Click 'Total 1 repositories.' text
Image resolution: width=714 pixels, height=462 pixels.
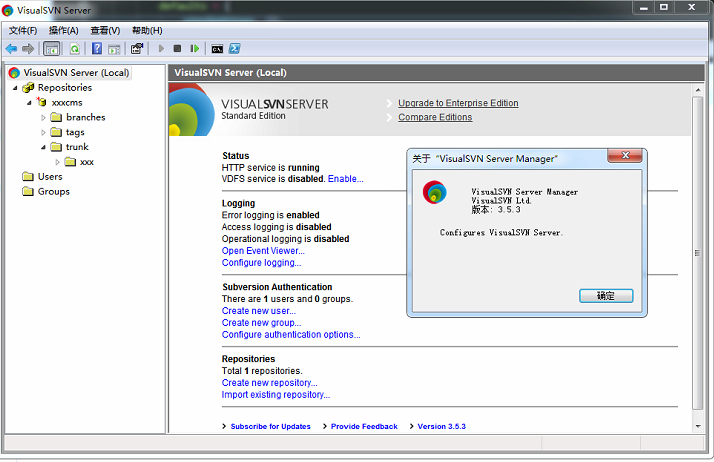point(262,371)
